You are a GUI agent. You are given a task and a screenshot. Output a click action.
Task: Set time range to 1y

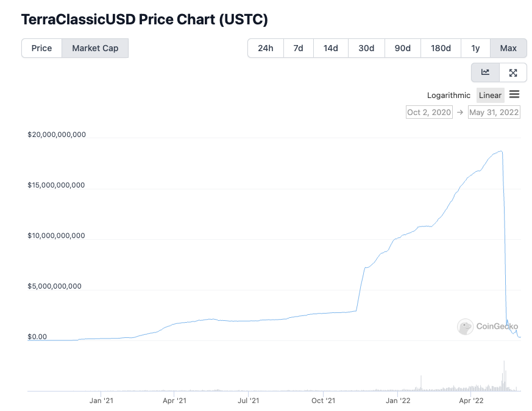point(475,48)
